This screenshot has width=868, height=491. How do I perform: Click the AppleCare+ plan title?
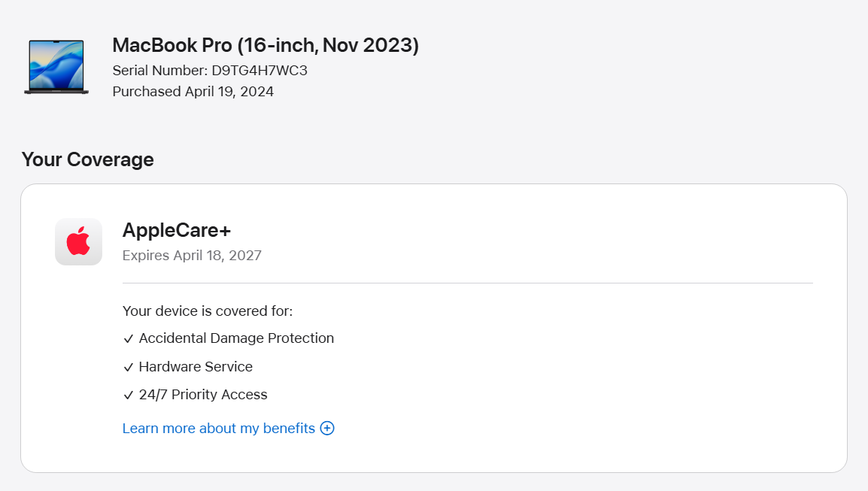click(x=177, y=230)
